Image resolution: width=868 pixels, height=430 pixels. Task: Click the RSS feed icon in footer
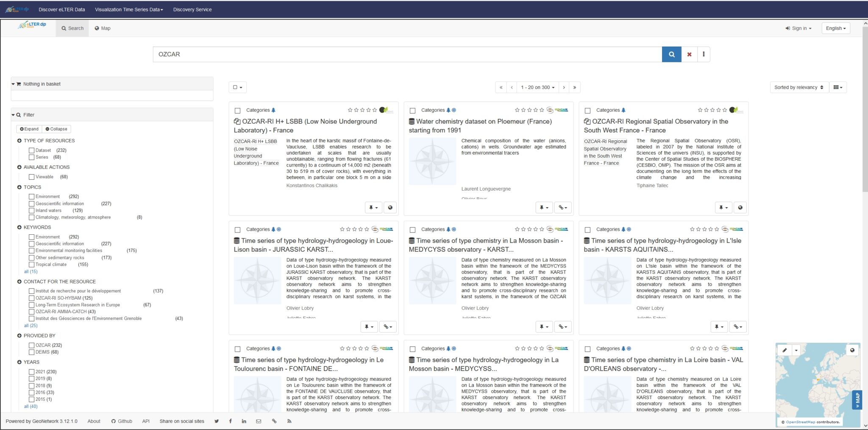(289, 421)
